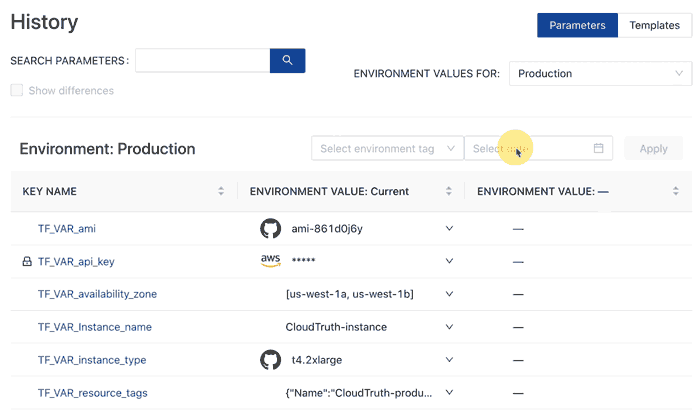This screenshot has width=700, height=419.
Task: Expand the TF_VAR_ami row chevron
Action: pos(449,228)
